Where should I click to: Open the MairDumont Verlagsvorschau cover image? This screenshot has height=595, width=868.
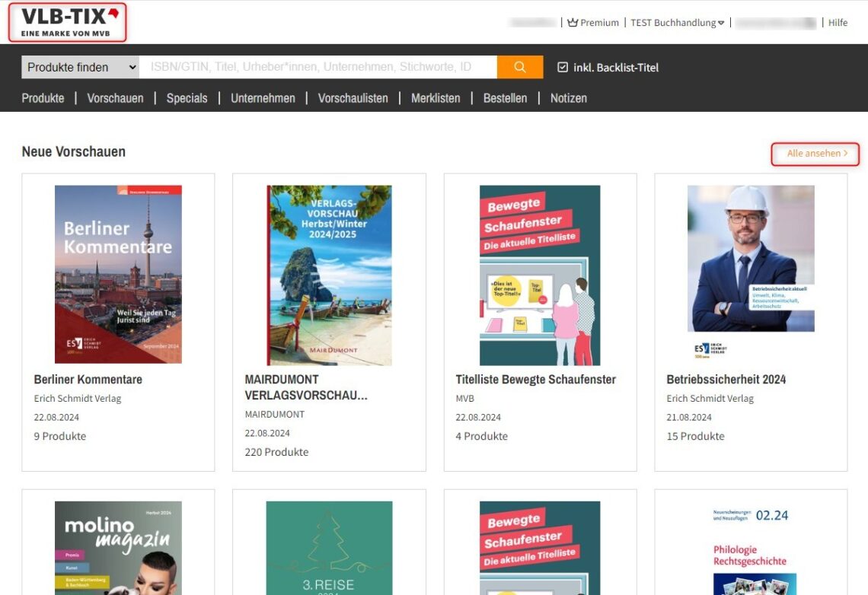(x=329, y=274)
